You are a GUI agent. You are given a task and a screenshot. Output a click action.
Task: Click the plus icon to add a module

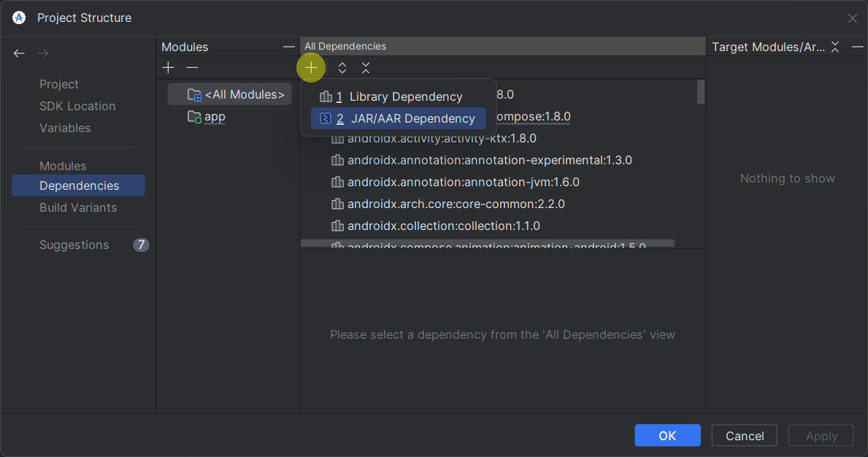click(168, 67)
